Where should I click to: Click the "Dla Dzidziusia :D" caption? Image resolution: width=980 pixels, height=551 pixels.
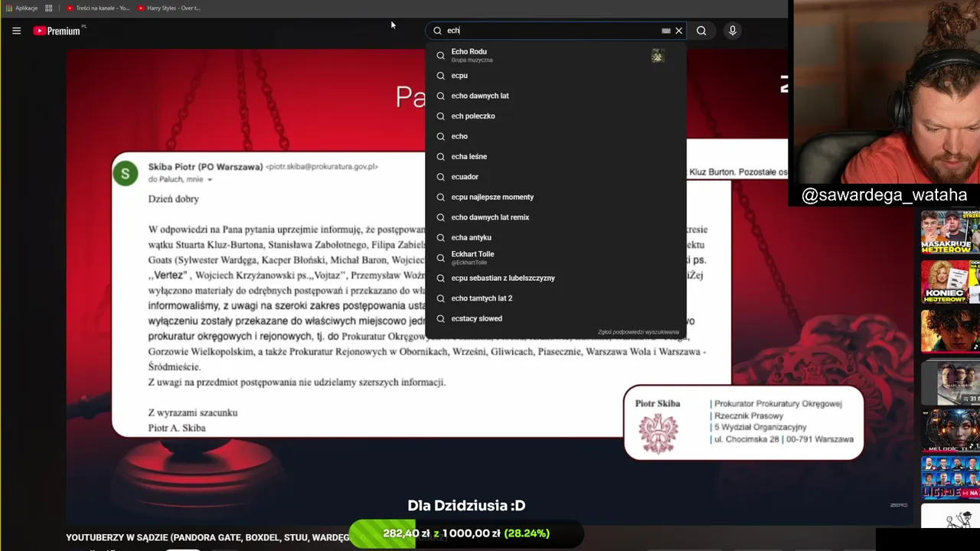click(x=466, y=505)
